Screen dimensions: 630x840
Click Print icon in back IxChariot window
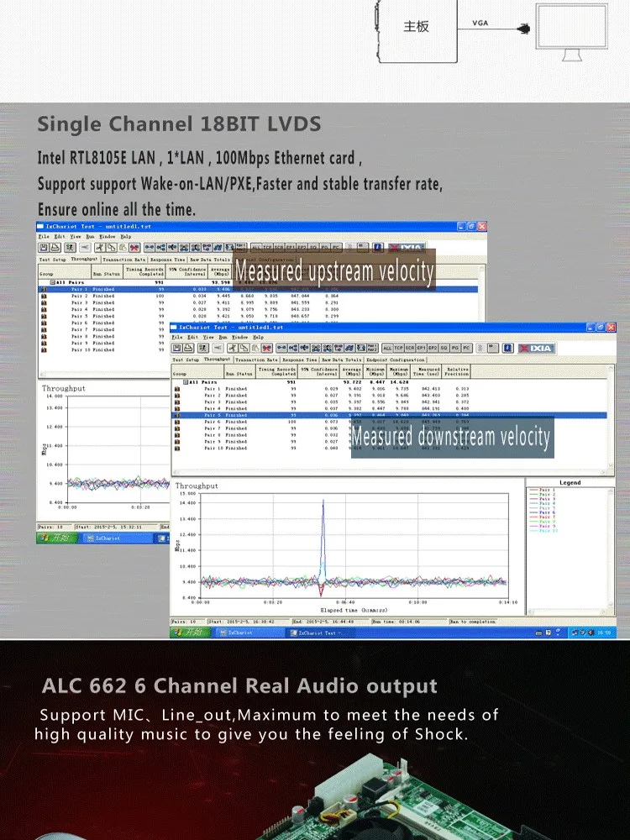55,247
